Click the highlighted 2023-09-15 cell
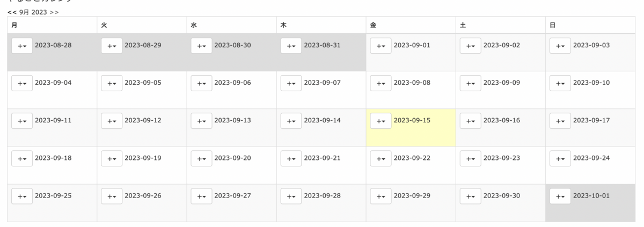The image size is (644, 227). tap(411, 128)
